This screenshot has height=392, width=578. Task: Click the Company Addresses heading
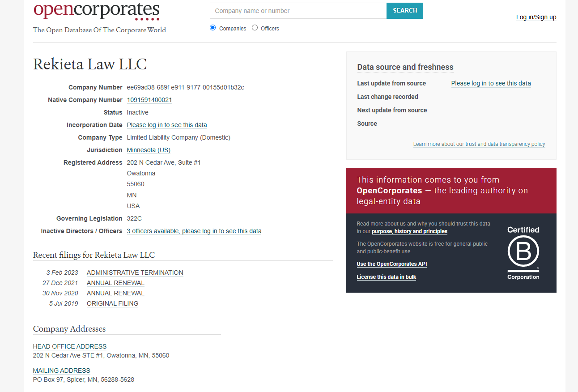69,329
